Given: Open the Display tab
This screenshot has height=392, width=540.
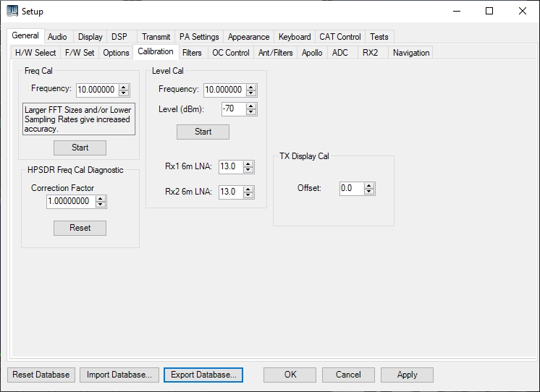Looking at the screenshot, I should (90, 36).
